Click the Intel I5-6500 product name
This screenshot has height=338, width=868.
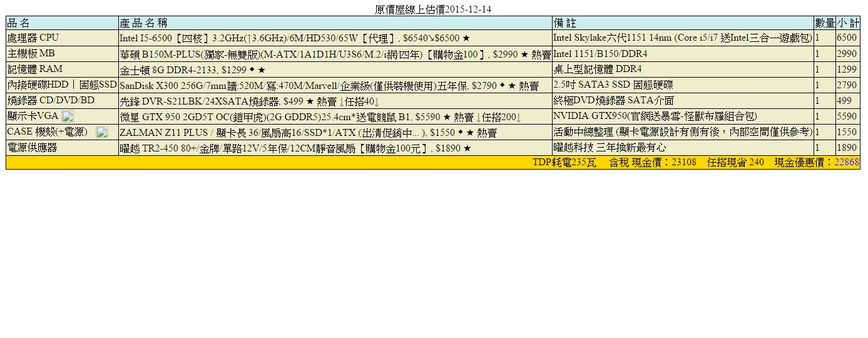(x=294, y=38)
